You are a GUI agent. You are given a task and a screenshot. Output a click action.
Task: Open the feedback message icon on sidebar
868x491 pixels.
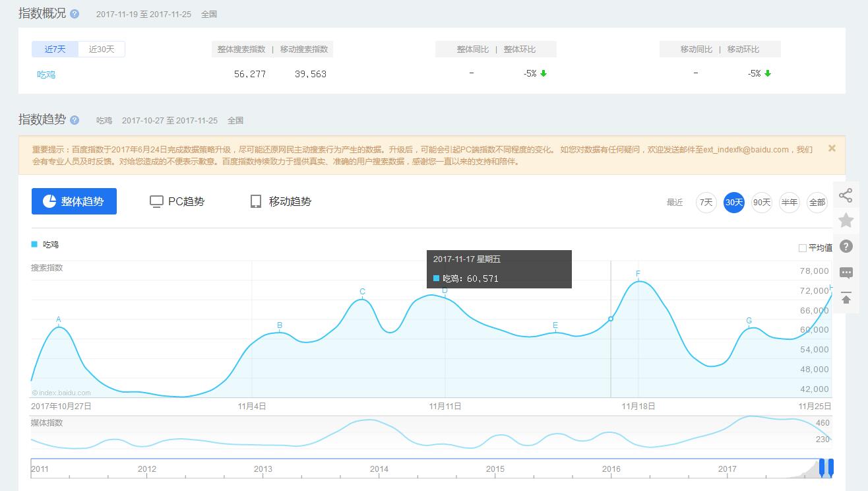[846, 273]
